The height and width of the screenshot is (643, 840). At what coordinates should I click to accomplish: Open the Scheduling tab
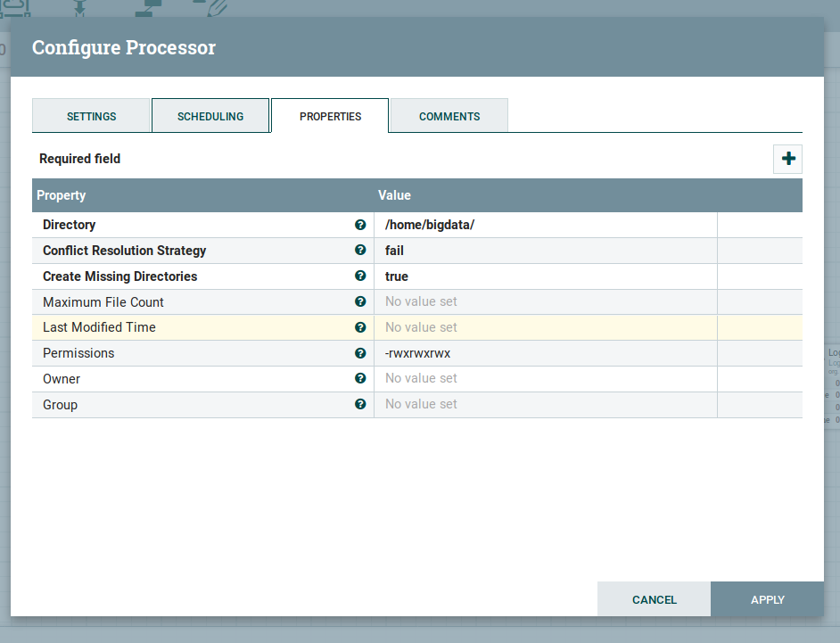210,116
